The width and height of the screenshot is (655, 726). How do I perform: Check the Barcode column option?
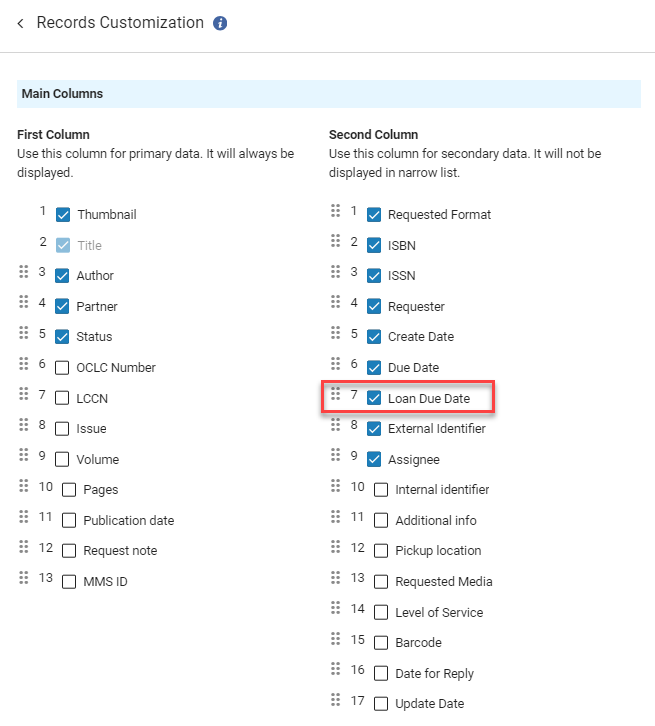pyautogui.click(x=381, y=643)
